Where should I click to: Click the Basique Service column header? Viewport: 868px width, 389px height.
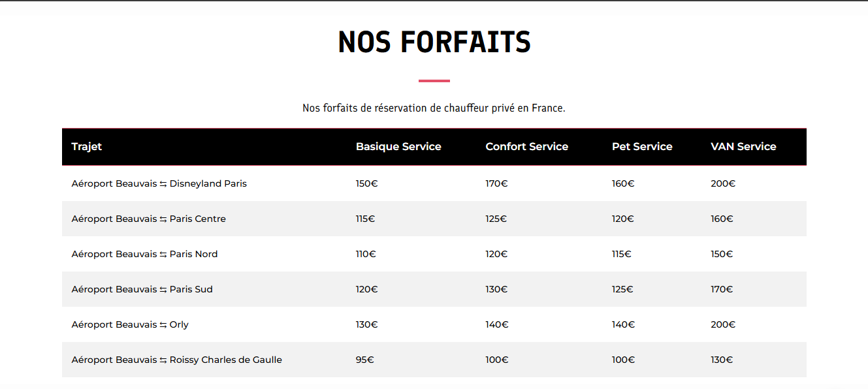click(x=398, y=147)
